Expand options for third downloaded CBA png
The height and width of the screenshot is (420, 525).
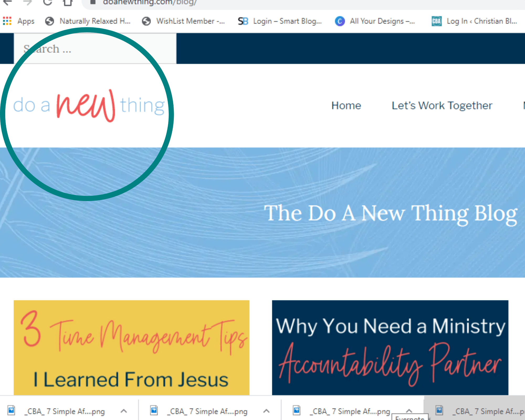point(409,411)
